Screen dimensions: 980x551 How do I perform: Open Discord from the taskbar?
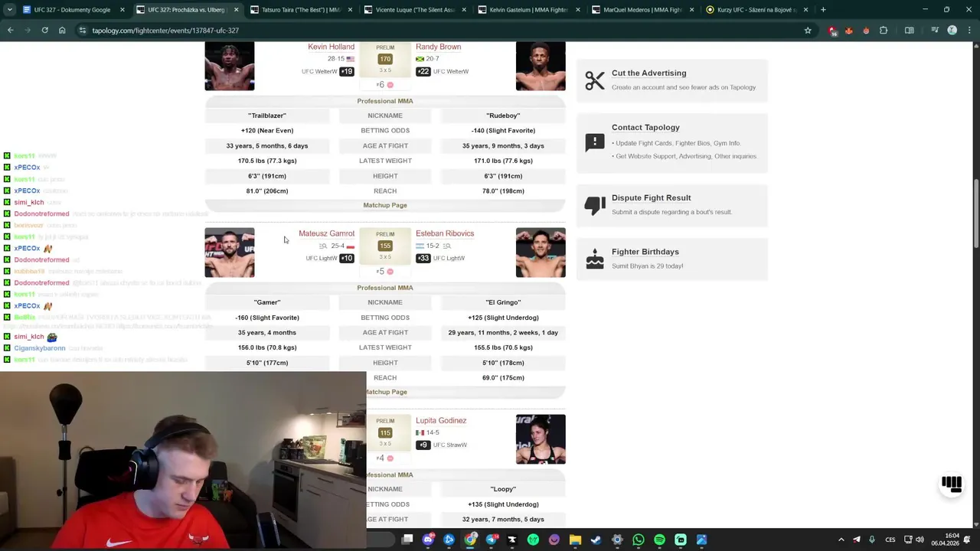428,540
